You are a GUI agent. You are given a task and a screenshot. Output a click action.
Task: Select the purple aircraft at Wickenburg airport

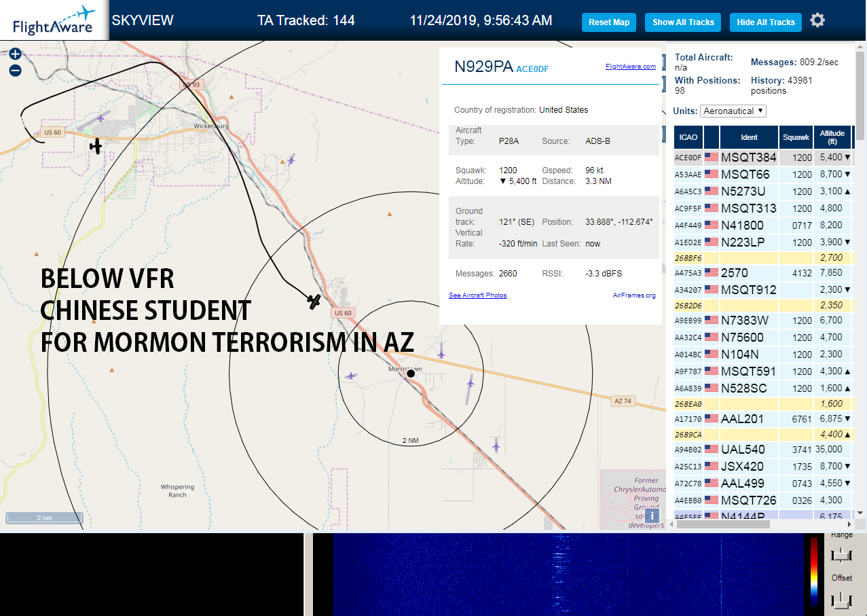101,118
